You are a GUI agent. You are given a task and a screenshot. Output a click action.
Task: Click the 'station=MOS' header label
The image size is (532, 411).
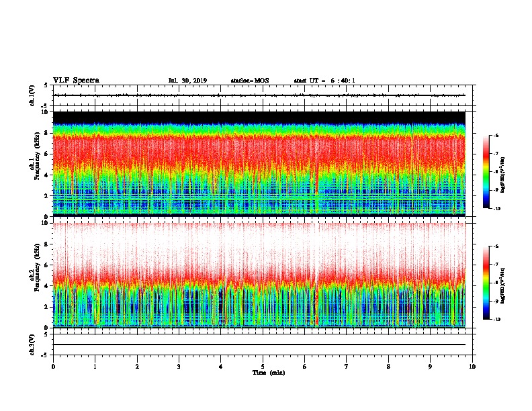point(250,81)
